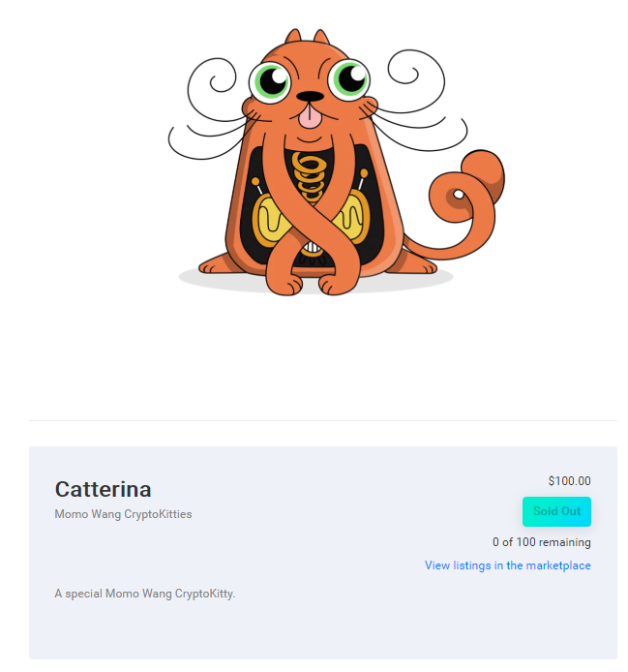Click the cat's left front paw

tap(284, 284)
